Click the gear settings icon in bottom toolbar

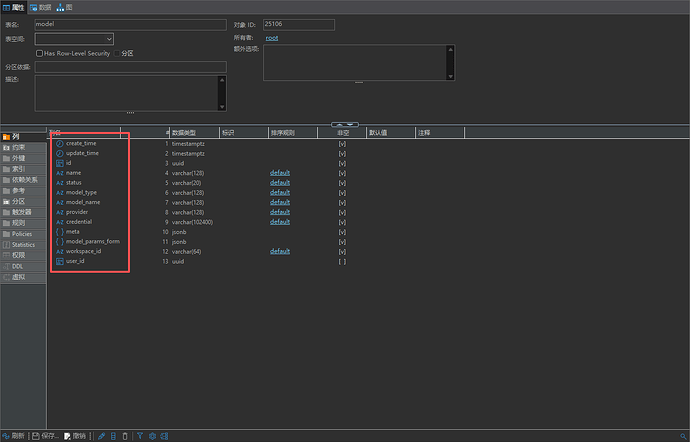152,436
